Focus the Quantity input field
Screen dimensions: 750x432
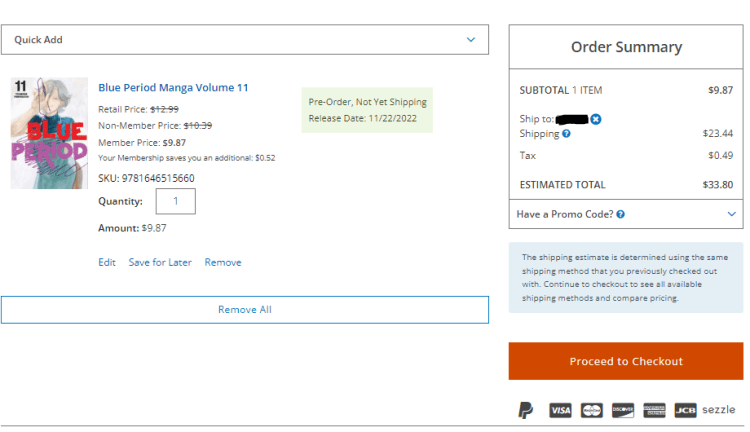point(176,201)
